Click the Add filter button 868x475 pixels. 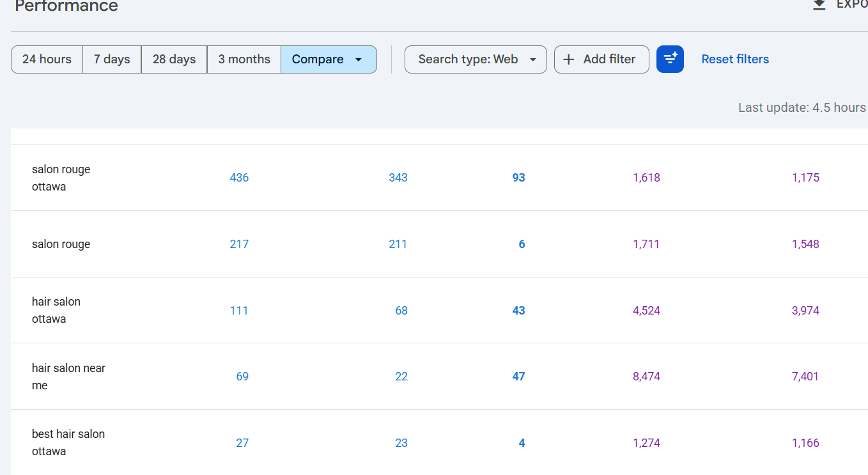601,59
